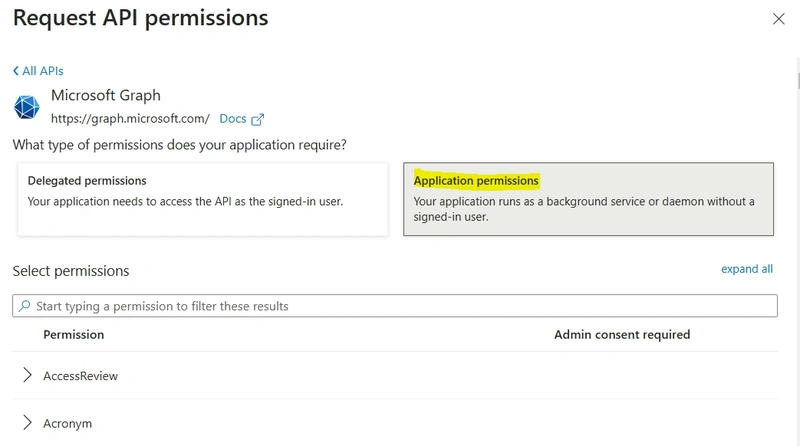Open the Microsoft Graph Docs link
The height and width of the screenshot is (446, 800).
pyautogui.click(x=233, y=119)
